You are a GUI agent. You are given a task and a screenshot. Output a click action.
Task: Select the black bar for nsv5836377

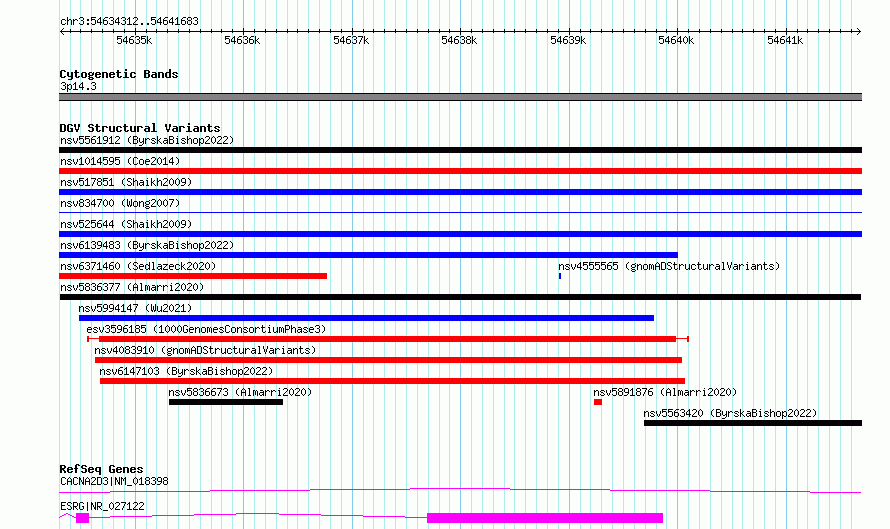[460, 297]
